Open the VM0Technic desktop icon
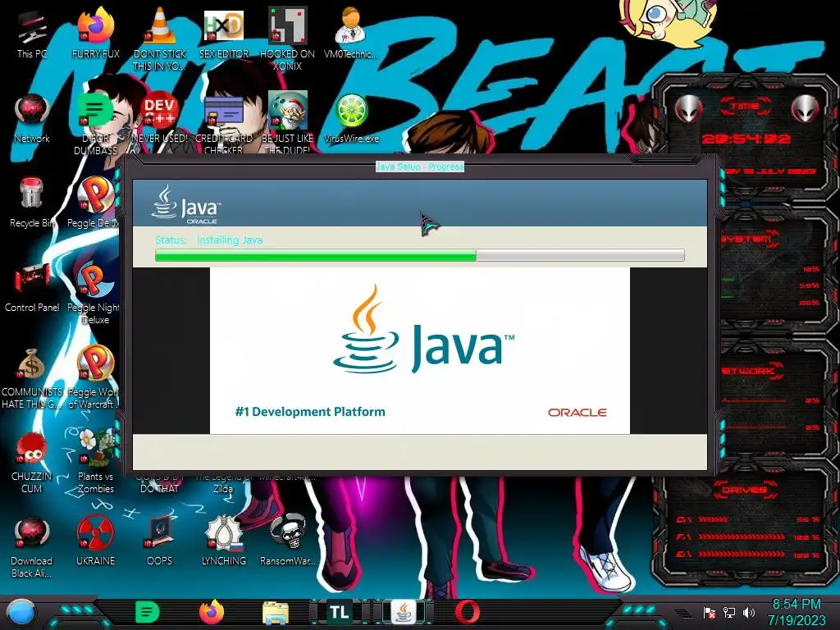This screenshot has width=840, height=630. click(351, 32)
